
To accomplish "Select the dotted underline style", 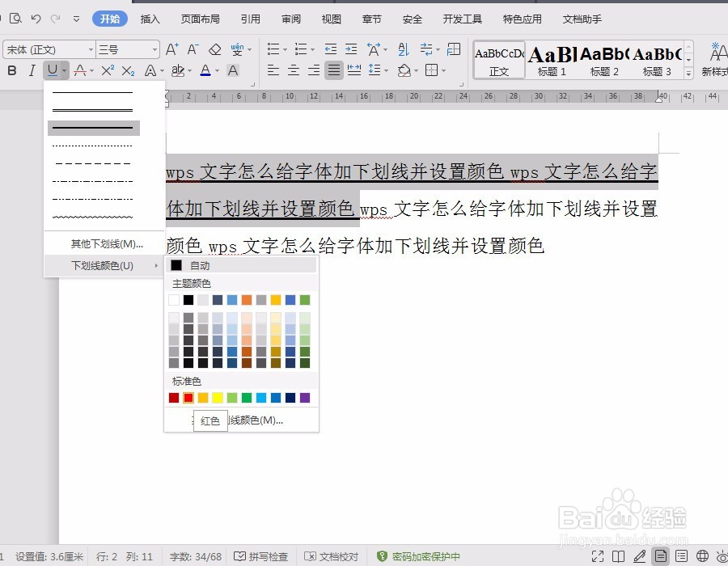I will point(93,146).
